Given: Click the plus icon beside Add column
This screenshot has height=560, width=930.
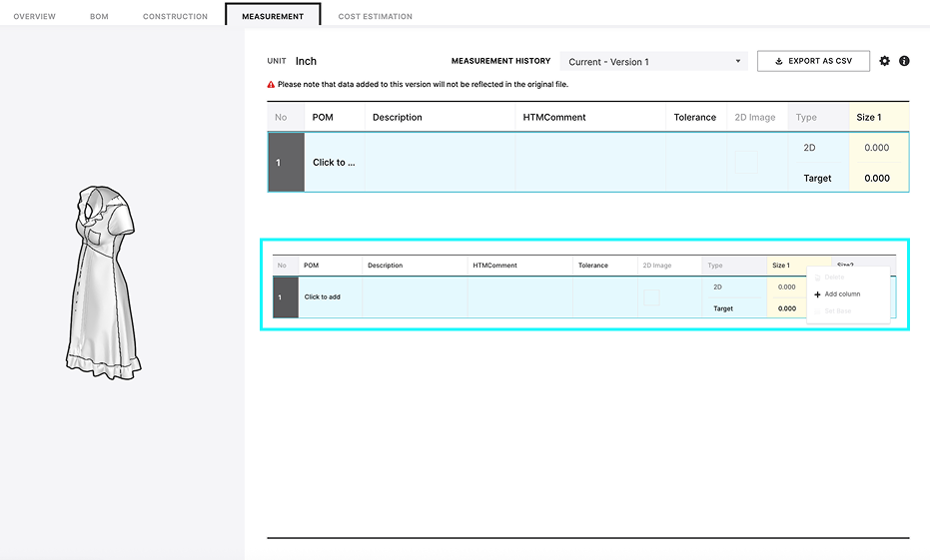Looking at the screenshot, I should pyautogui.click(x=817, y=294).
